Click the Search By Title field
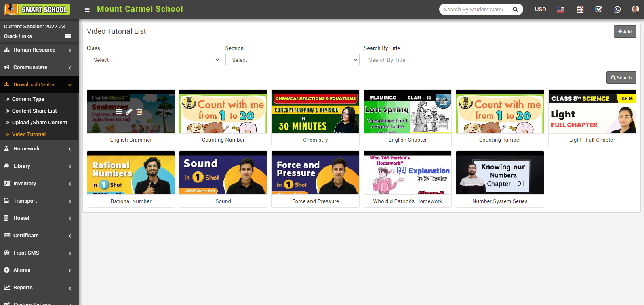The image size is (644, 305). (499, 60)
